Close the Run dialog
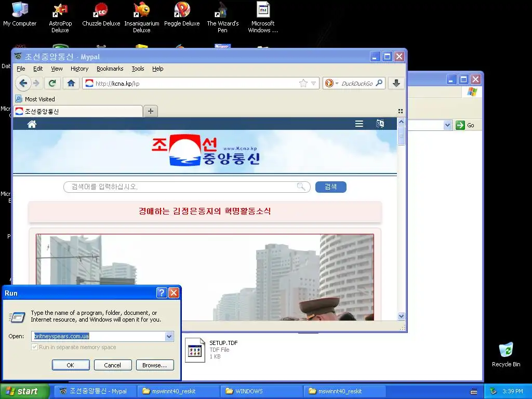The image size is (532, 399). [174, 292]
